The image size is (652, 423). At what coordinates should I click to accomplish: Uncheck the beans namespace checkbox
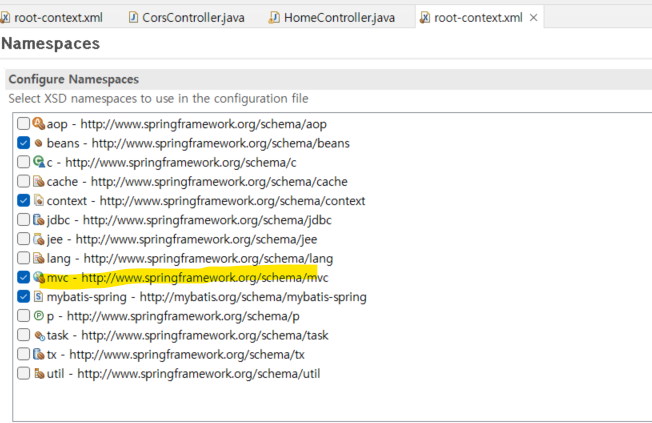[x=23, y=143]
